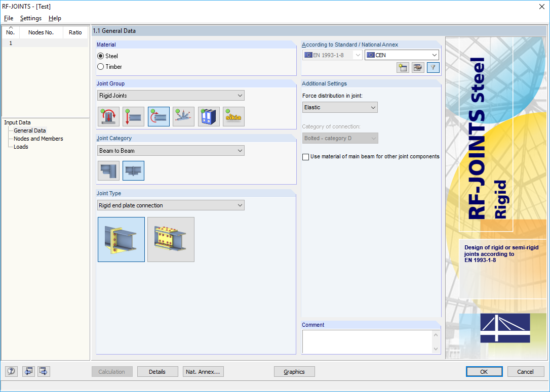Select the pinned joints group icon
This screenshot has width=550, height=392.
134,117
